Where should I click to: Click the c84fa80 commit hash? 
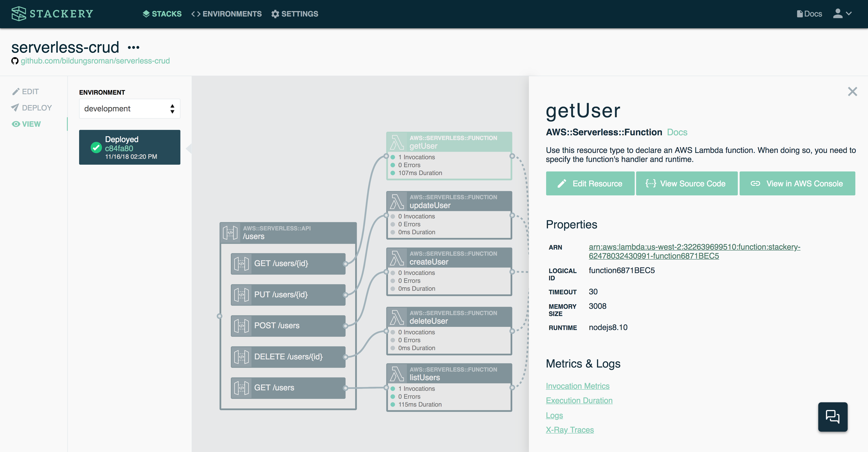point(119,148)
